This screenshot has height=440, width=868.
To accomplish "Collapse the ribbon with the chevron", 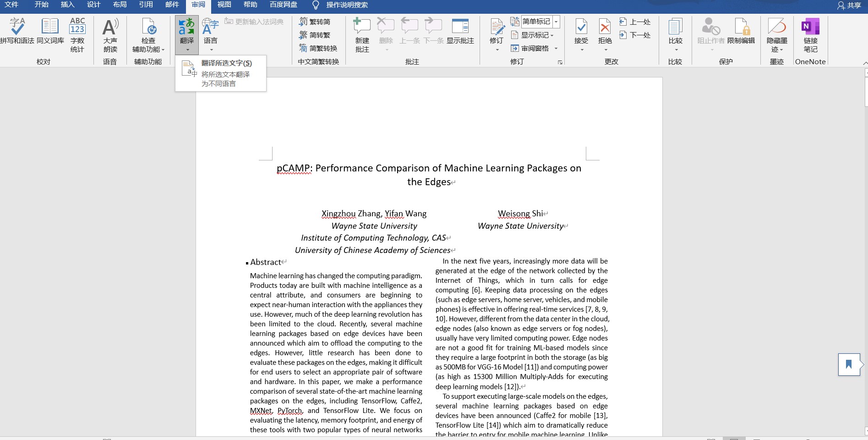I will click(x=865, y=63).
